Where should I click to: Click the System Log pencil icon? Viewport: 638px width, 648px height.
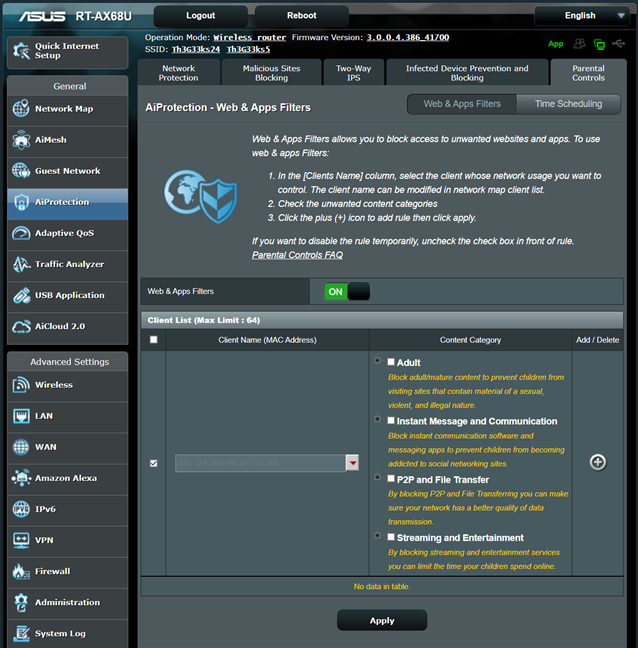click(x=21, y=634)
